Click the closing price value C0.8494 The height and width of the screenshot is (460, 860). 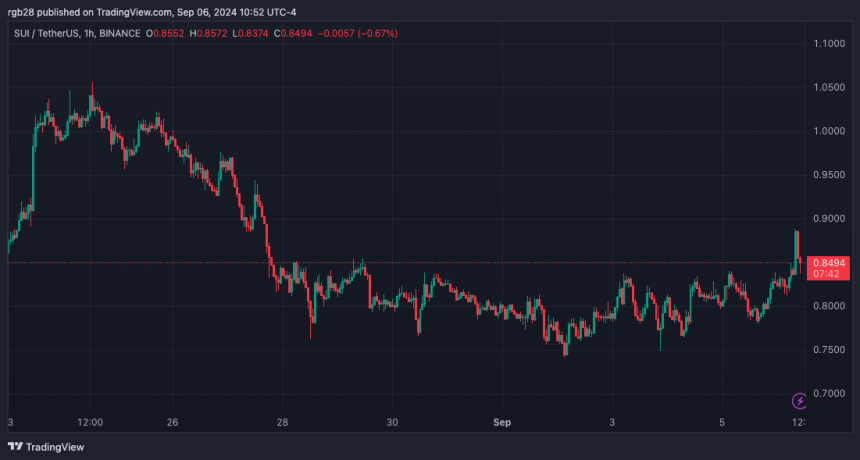(x=297, y=33)
